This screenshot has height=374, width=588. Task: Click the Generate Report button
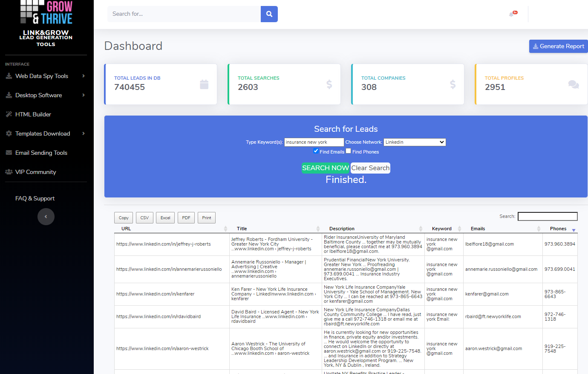558,46
